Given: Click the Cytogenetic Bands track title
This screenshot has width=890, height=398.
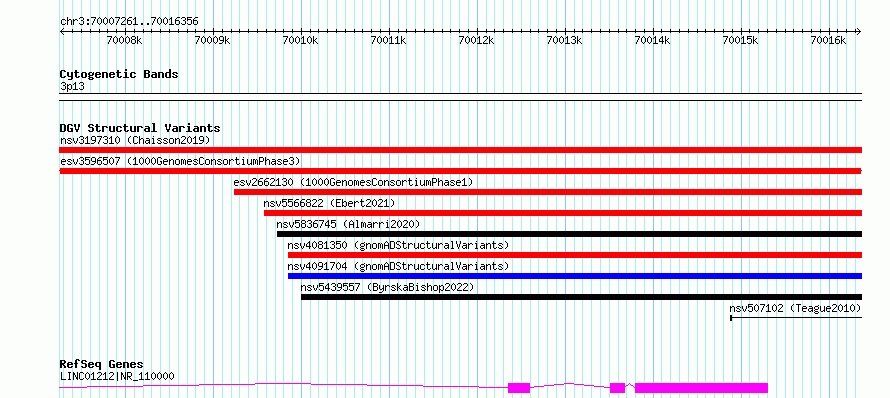Looking at the screenshot, I should [x=119, y=74].
